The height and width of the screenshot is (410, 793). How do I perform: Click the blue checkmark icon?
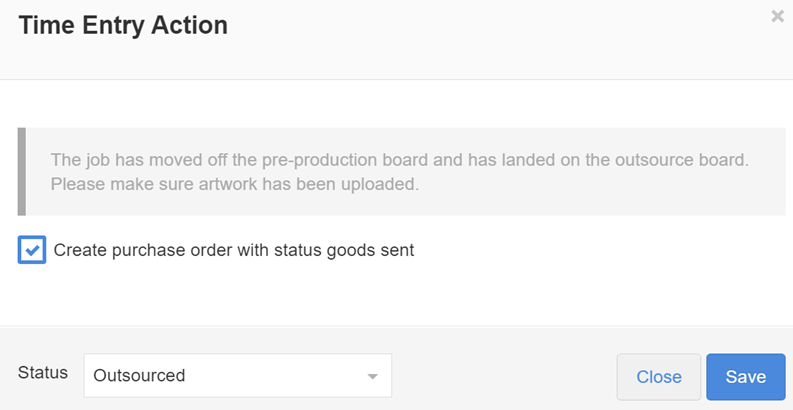coord(32,250)
